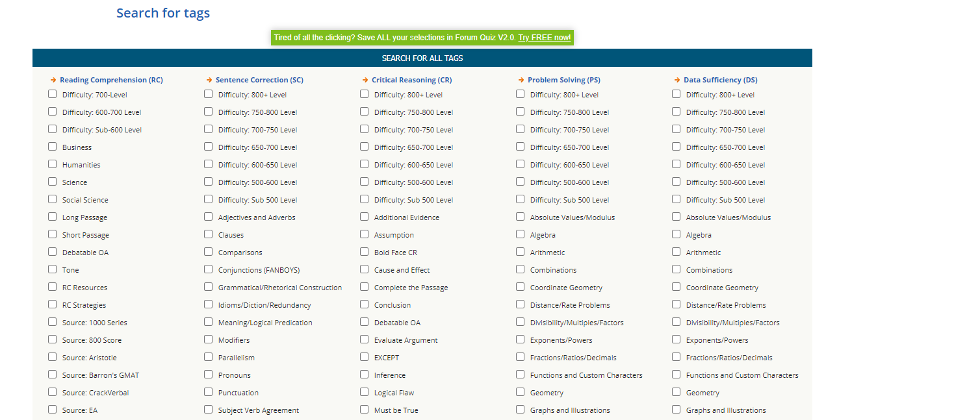
Task: Click the Try FREE now! link
Action: pyautogui.click(x=544, y=38)
